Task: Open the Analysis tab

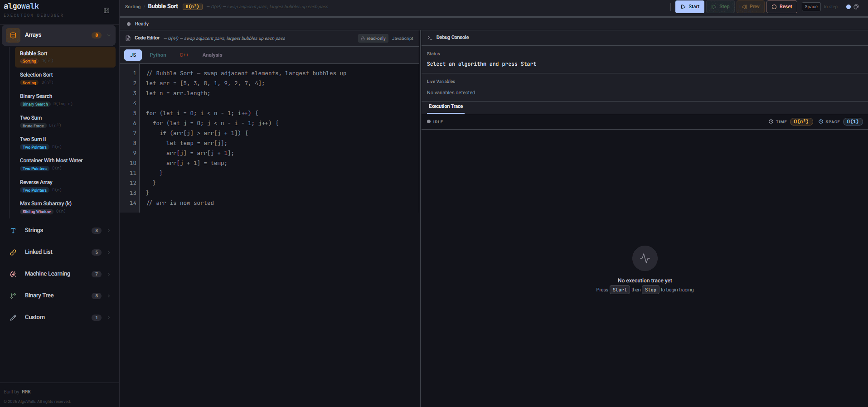Action: pos(212,55)
